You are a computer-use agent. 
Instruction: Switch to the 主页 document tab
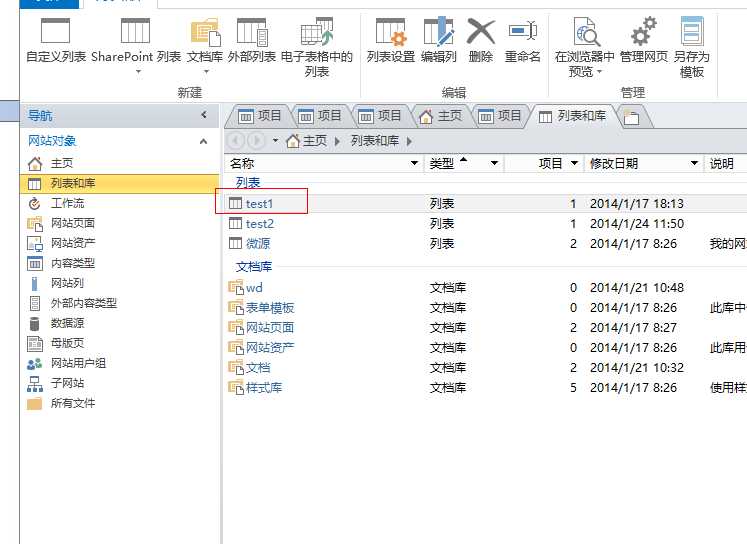point(440,116)
